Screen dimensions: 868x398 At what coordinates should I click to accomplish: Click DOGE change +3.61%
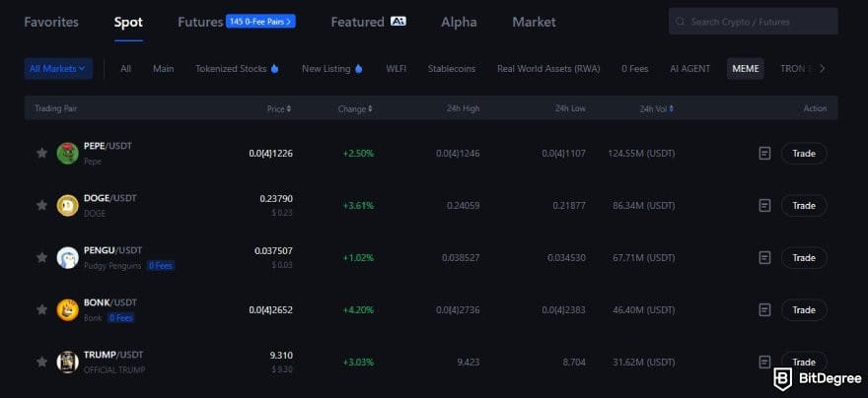point(358,206)
